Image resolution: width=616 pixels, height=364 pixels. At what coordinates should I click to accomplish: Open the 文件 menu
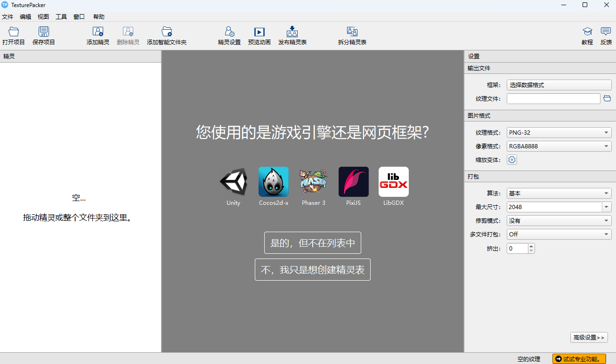[x=8, y=16]
